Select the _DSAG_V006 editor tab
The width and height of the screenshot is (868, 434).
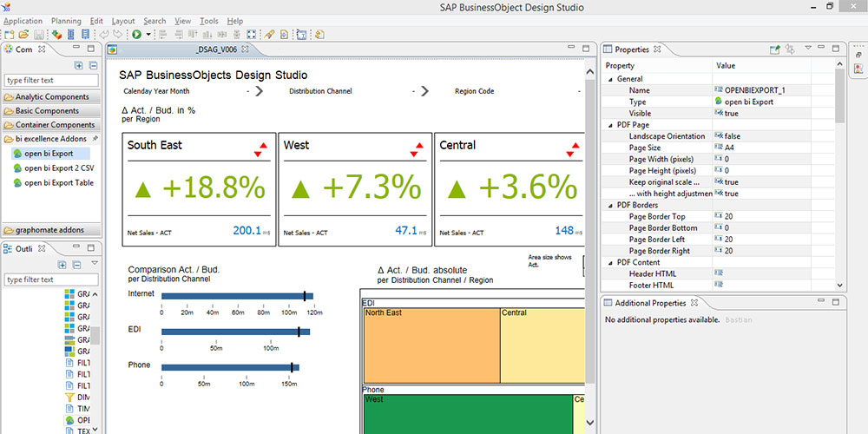click(216, 49)
